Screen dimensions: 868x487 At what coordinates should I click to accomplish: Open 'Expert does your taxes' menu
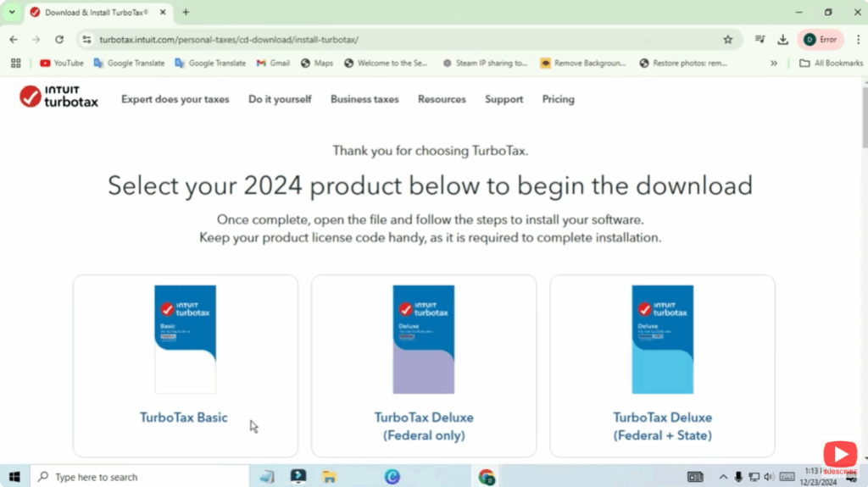175,99
